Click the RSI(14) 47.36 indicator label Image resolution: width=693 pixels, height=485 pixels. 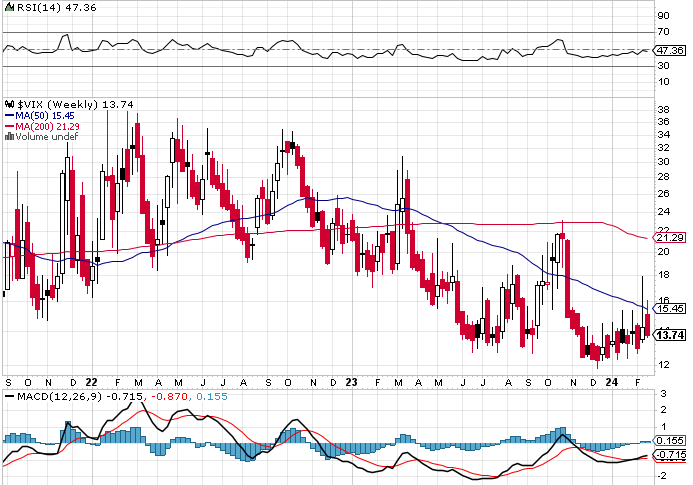click(x=57, y=8)
